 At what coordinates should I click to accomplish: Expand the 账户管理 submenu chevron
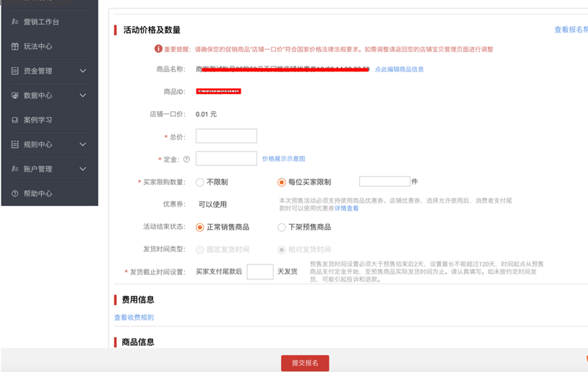click(x=82, y=169)
